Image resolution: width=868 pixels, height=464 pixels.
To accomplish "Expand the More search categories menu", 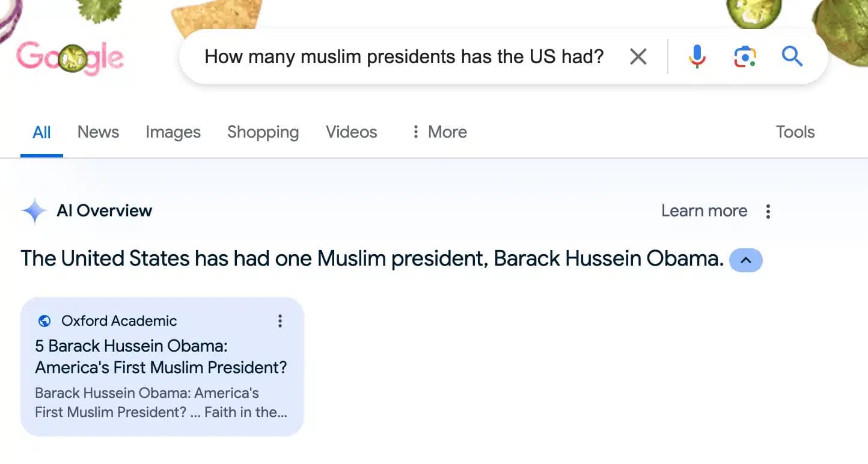I will [438, 132].
